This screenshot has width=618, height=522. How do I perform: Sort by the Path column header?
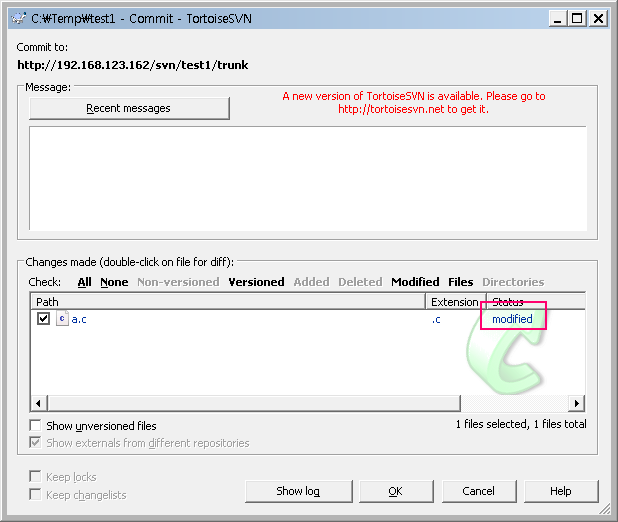(x=228, y=302)
